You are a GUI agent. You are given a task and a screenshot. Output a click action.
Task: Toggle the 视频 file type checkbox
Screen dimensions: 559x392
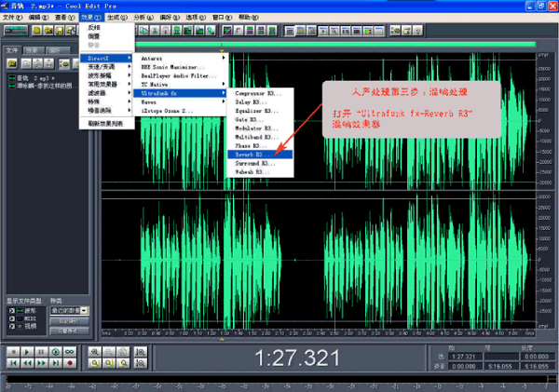tap(9, 327)
